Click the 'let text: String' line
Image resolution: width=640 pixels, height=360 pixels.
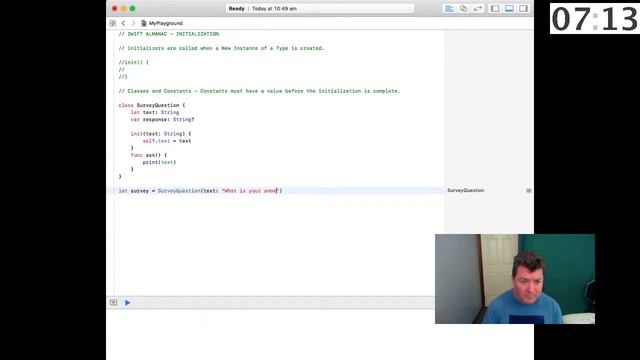155,112
